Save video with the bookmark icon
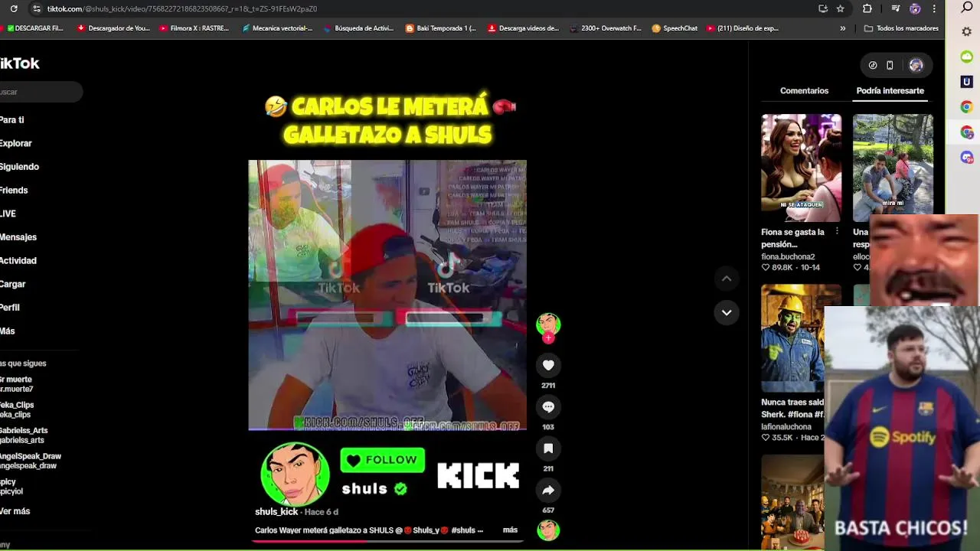This screenshot has width=980, height=551. click(x=548, y=448)
